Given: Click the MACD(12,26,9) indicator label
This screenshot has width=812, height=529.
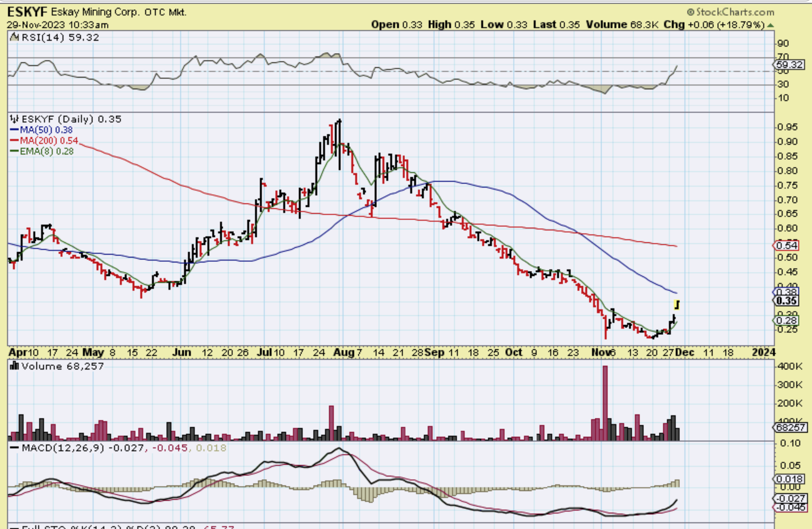Looking at the screenshot, I should (62, 448).
